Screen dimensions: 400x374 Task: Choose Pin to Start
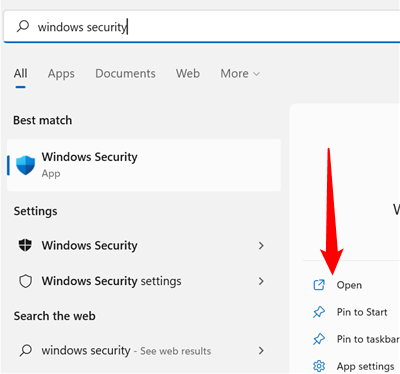coord(362,312)
